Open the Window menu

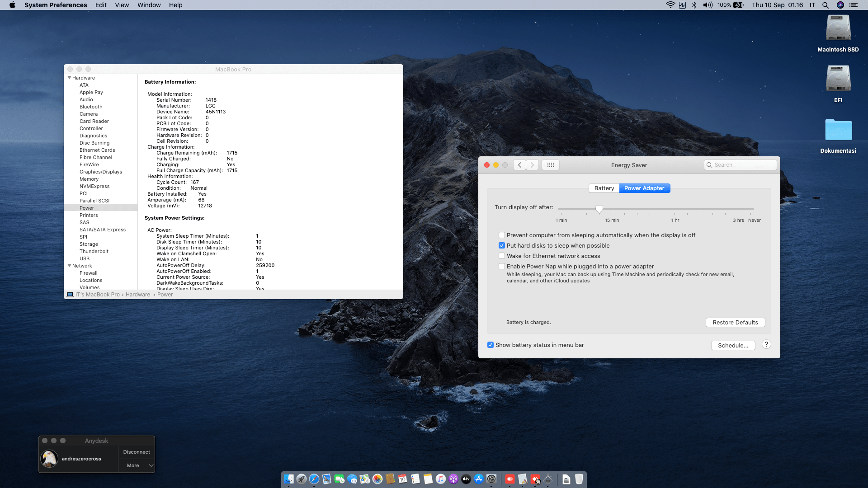point(149,5)
